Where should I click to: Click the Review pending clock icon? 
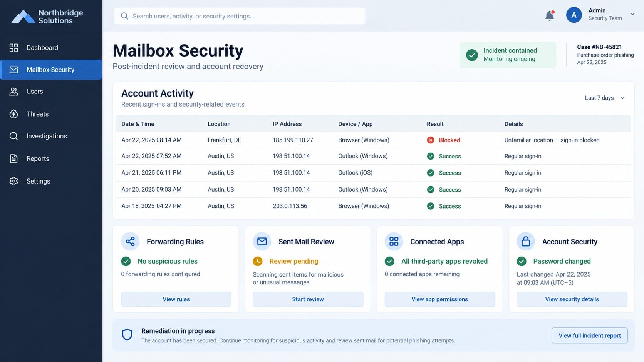[x=258, y=261]
